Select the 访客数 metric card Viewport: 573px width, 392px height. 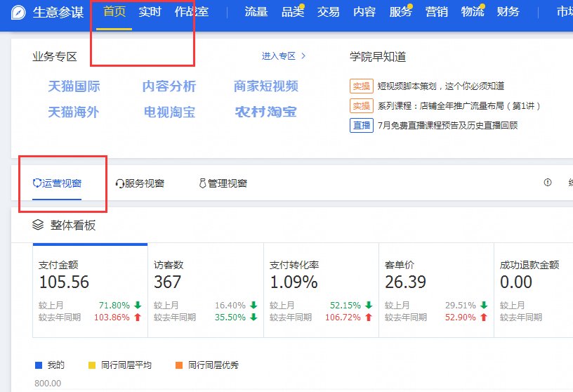pyautogui.click(x=206, y=290)
